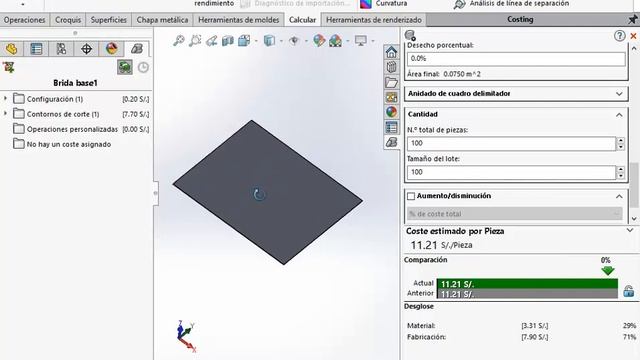640x360 pixels.
Task: Switch to the Operaciones tab
Action: [24, 20]
